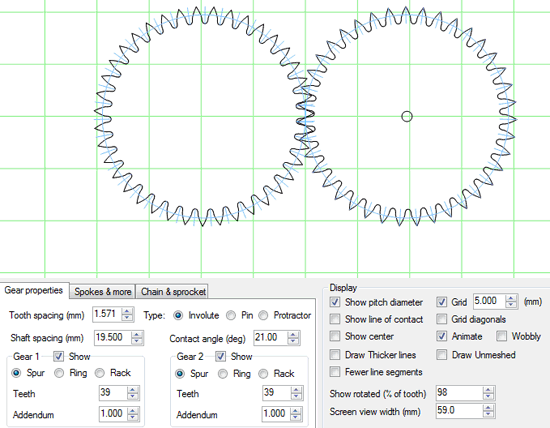This screenshot has height=428, width=550.
Task: Click the Show rotated percent field
Action: pos(460,393)
